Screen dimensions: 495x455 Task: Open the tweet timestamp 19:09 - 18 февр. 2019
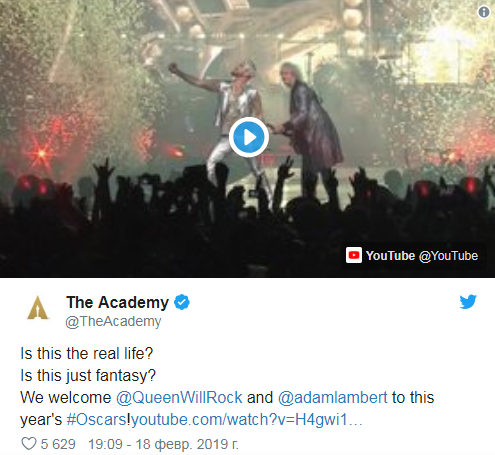pyautogui.click(x=163, y=444)
